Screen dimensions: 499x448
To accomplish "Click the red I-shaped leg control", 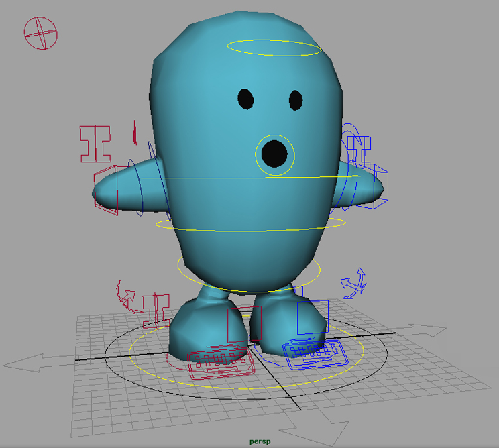I will coord(156,311).
